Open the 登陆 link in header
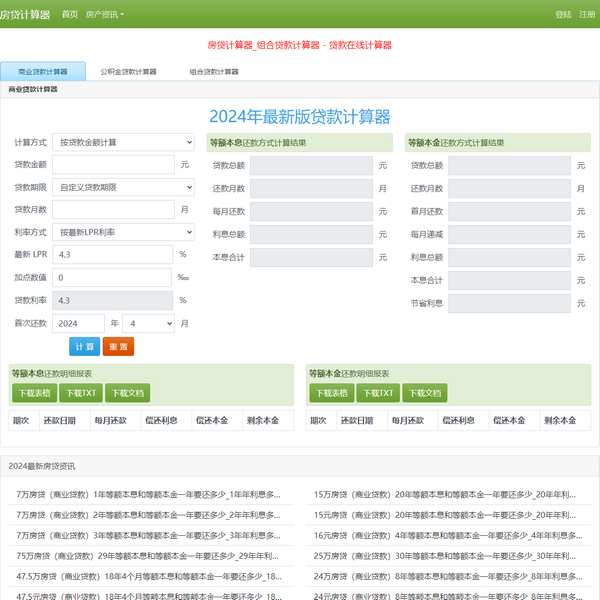The width and height of the screenshot is (600, 600). [x=563, y=15]
